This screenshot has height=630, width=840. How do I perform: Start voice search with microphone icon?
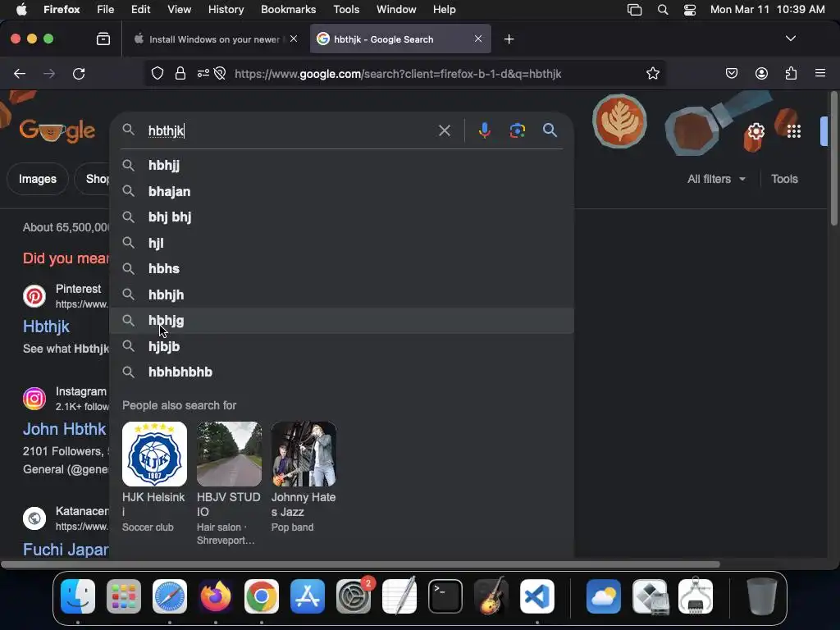(484, 130)
